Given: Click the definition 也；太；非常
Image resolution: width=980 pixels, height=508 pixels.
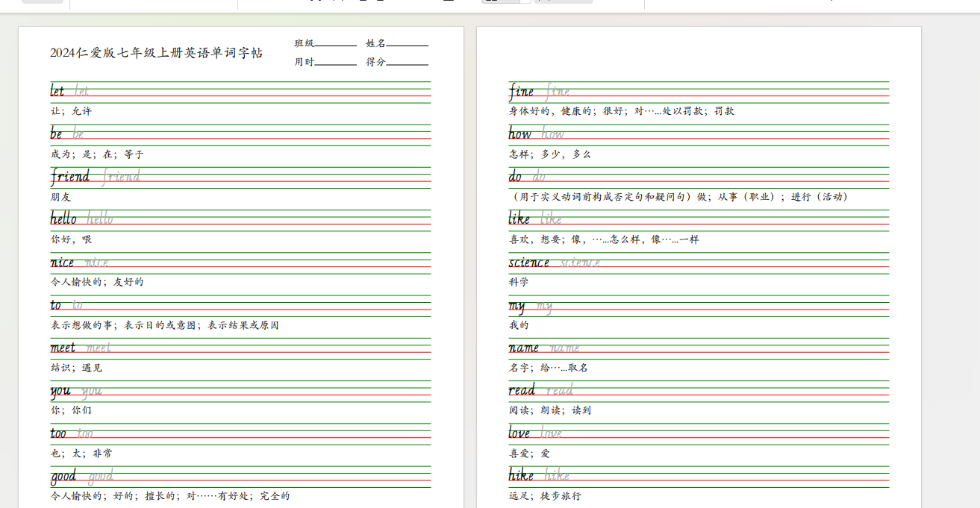Looking at the screenshot, I should 81,454.
